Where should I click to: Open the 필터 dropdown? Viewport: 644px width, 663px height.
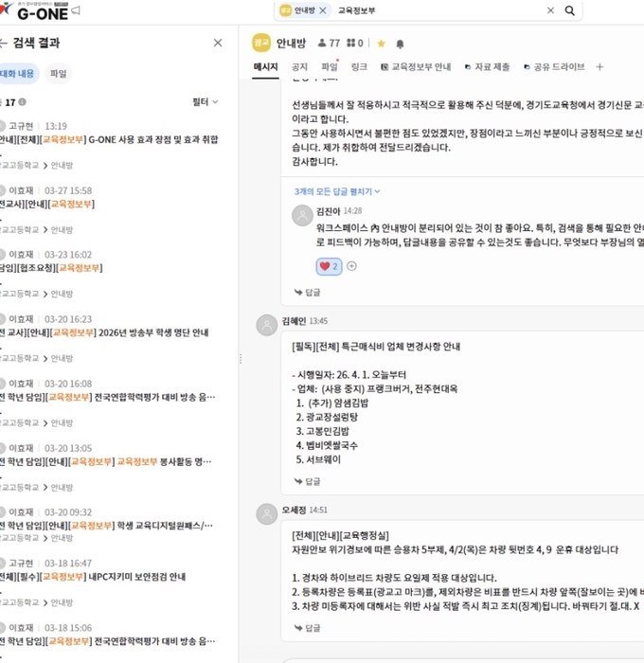click(x=205, y=101)
